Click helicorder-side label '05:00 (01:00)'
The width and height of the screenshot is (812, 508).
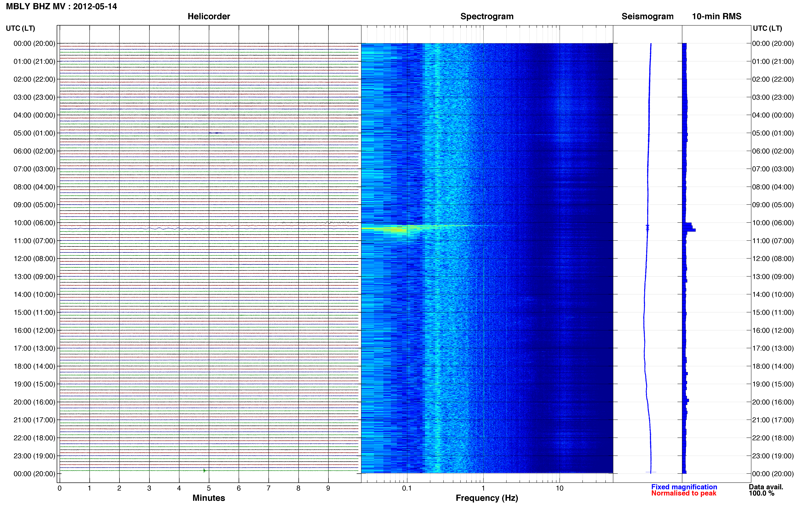point(34,133)
